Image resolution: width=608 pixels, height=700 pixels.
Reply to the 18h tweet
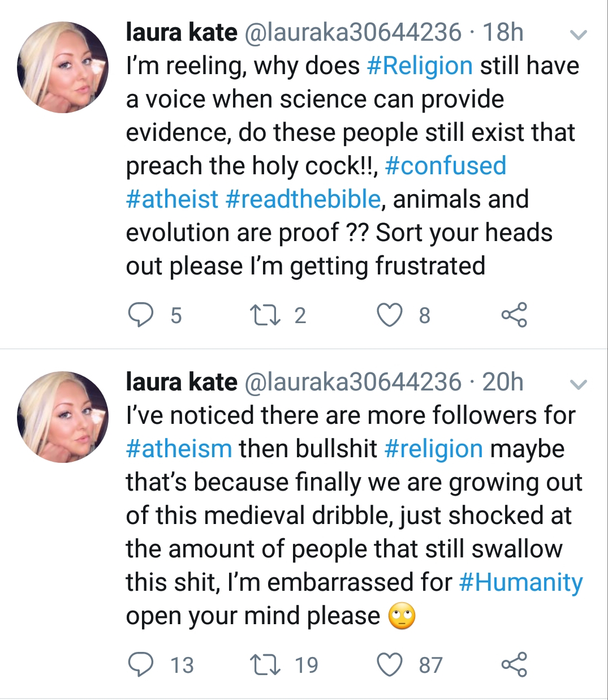coord(140,315)
